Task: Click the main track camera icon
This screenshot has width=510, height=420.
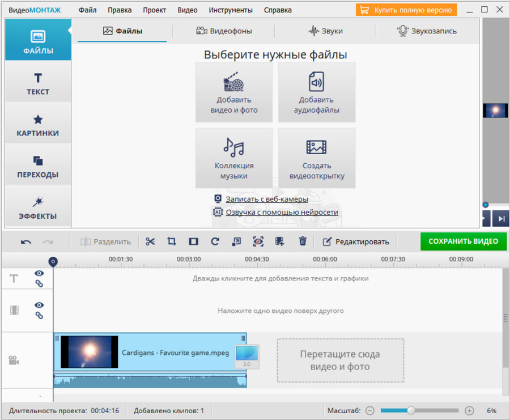Action: click(14, 360)
